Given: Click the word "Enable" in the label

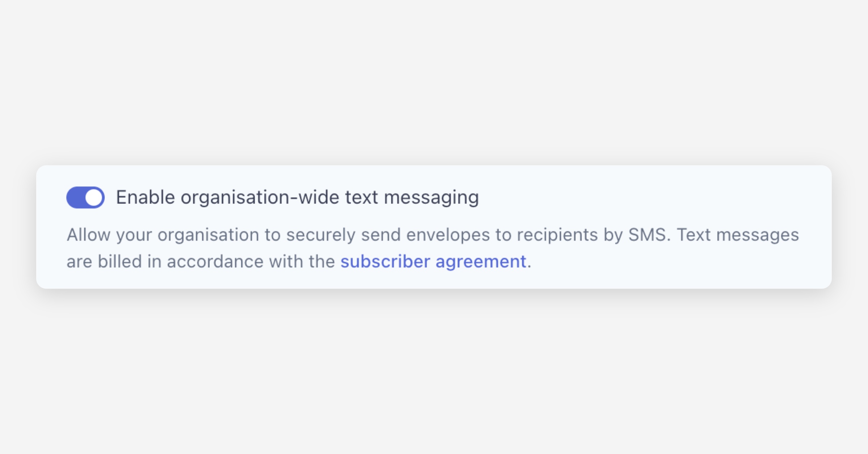Looking at the screenshot, I should (145, 198).
